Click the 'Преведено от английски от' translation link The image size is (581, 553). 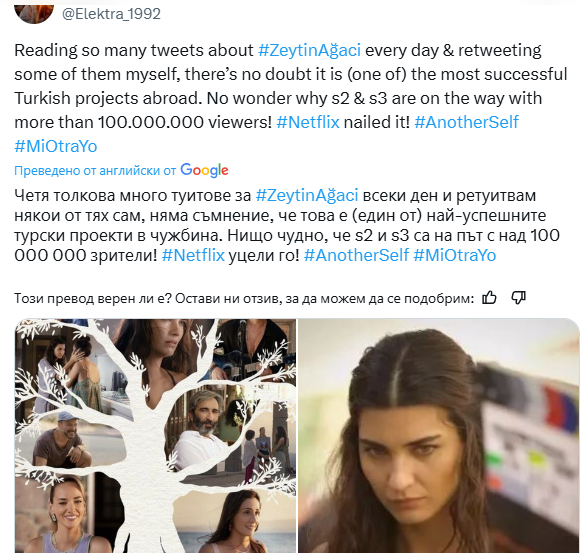(95, 170)
